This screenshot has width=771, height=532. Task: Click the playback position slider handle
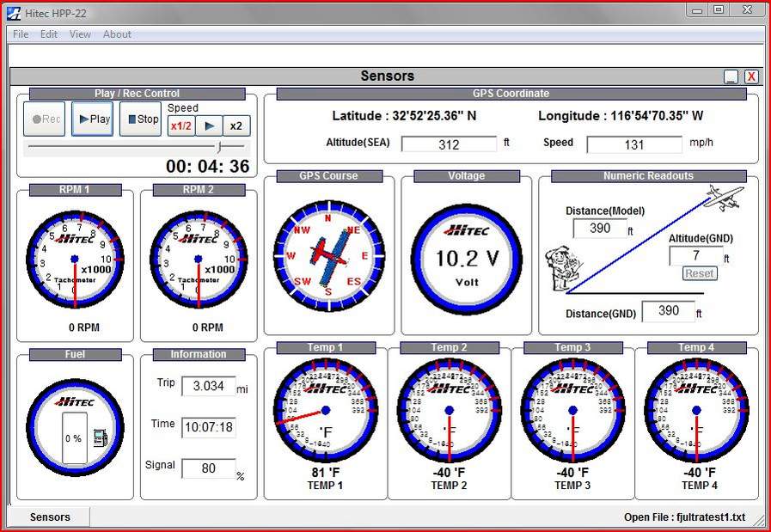tap(219, 146)
